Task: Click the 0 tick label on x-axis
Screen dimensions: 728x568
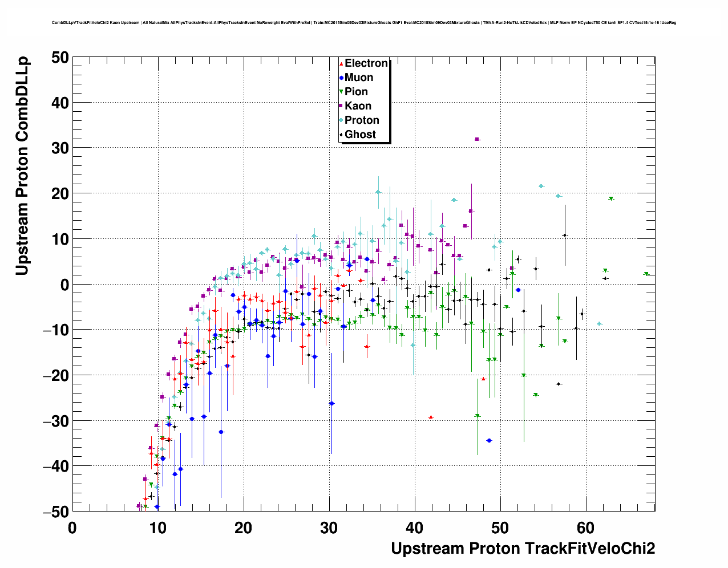Action: (72, 528)
